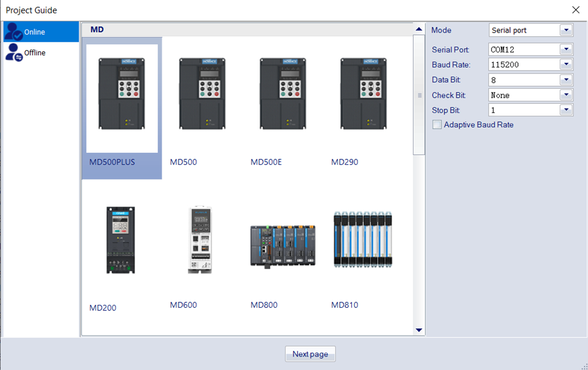Select the MD810 drive rack icon
The width and height of the screenshot is (588, 370).
[x=363, y=240]
